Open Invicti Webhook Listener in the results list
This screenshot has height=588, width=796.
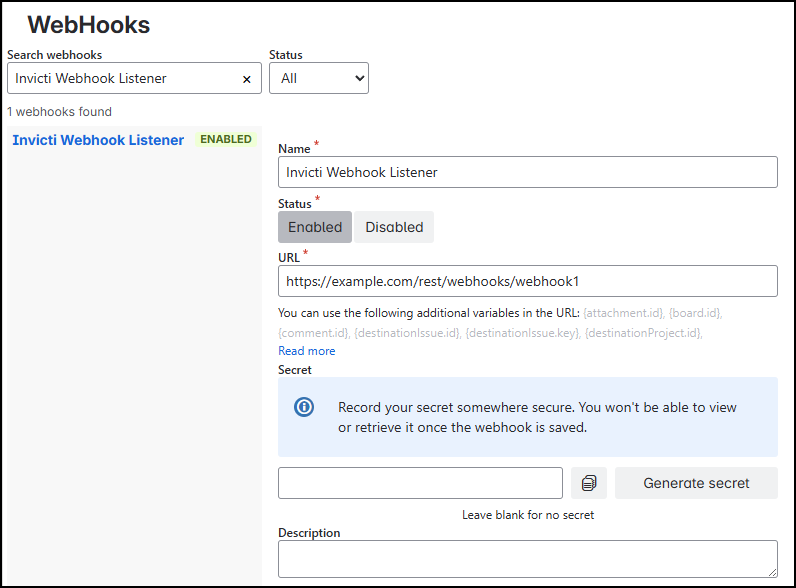coord(98,140)
